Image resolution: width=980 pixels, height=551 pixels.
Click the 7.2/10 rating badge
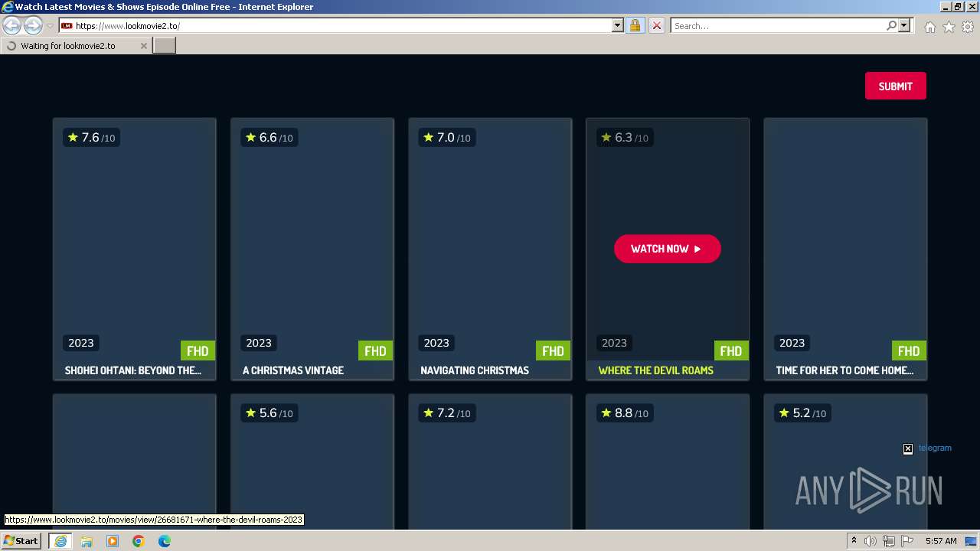click(x=447, y=413)
